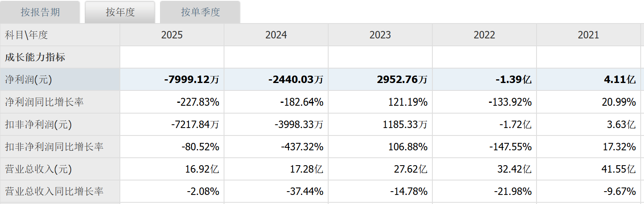This screenshot has width=644, height=204.
Task: Click the 2025 year column header
Action: [x=172, y=35]
